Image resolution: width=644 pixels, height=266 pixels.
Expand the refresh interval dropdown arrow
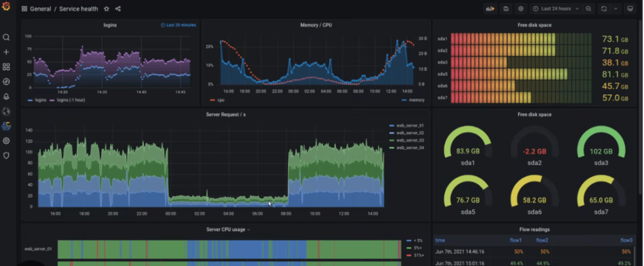click(x=616, y=9)
